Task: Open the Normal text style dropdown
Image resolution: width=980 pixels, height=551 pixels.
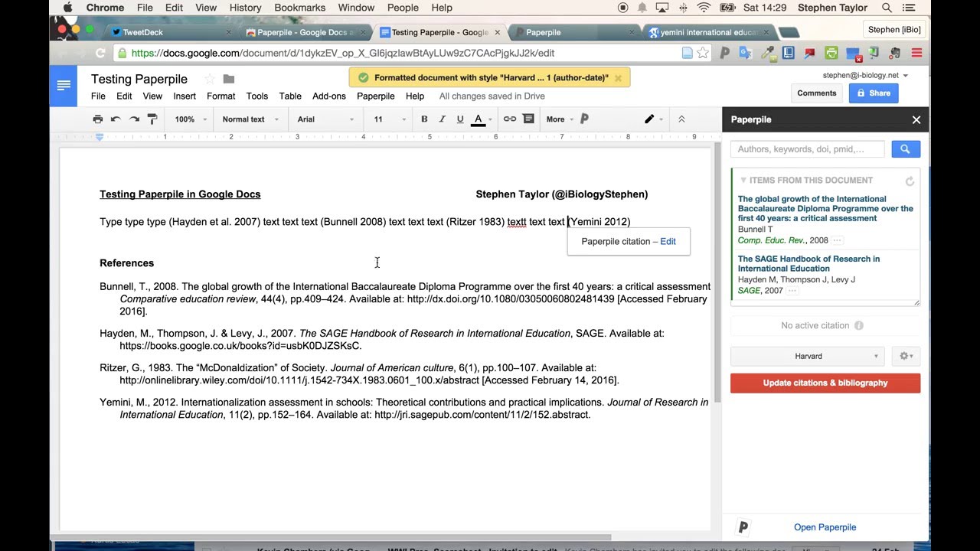Action: tap(250, 119)
